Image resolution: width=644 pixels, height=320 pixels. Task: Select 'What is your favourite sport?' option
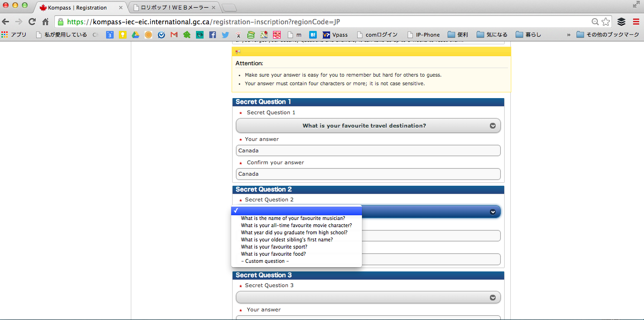coord(274,247)
